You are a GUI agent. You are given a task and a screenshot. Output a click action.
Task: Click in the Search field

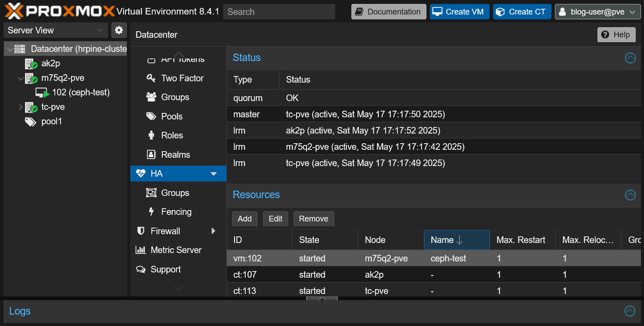coord(279,12)
